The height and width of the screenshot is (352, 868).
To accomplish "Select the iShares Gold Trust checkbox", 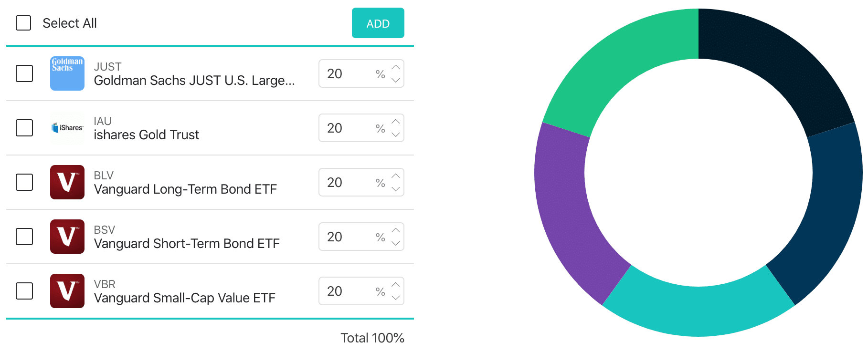I will pos(24,128).
